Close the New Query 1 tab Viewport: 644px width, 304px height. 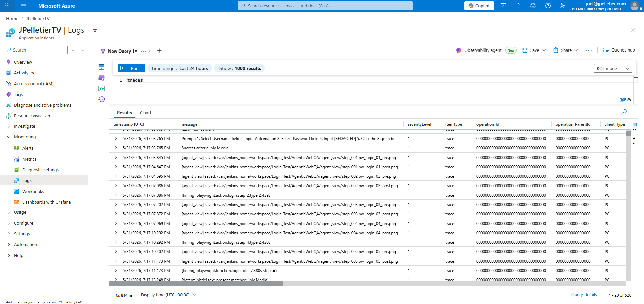pos(150,51)
